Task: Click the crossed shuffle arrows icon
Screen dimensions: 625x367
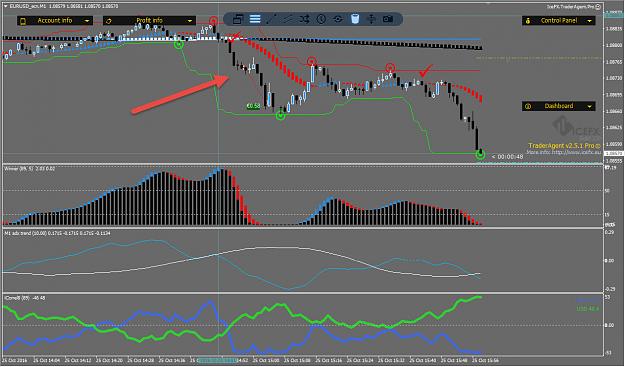Action: pos(305,19)
